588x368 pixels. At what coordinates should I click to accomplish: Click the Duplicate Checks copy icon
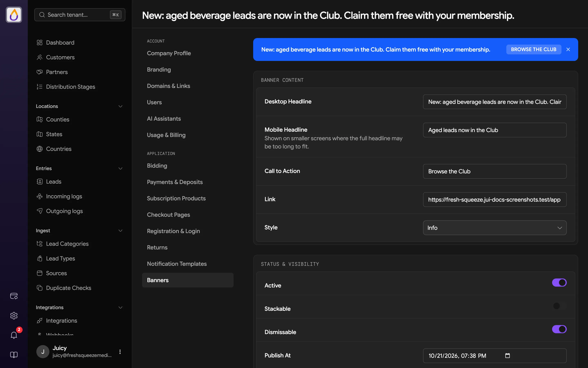[x=40, y=288]
